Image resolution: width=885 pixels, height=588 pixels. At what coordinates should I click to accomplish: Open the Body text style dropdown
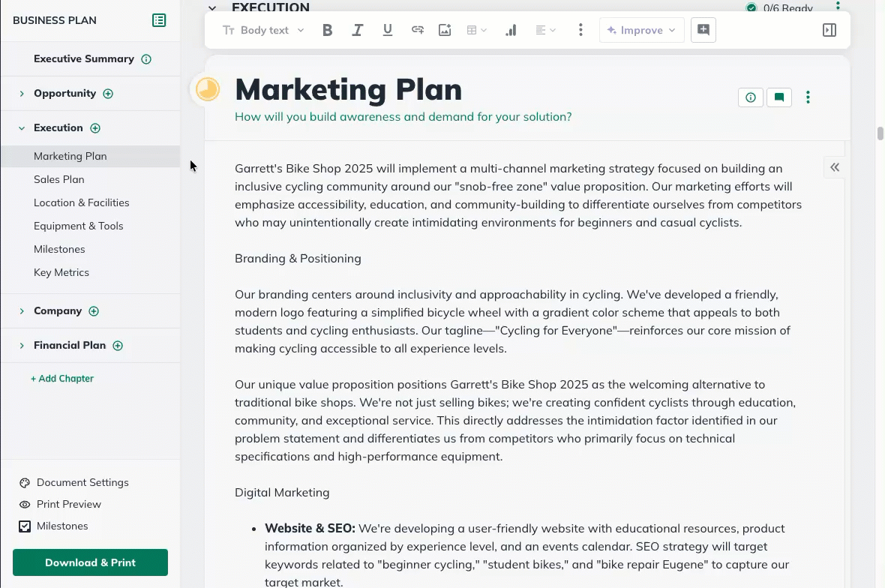pyautogui.click(x=262, y=30)
